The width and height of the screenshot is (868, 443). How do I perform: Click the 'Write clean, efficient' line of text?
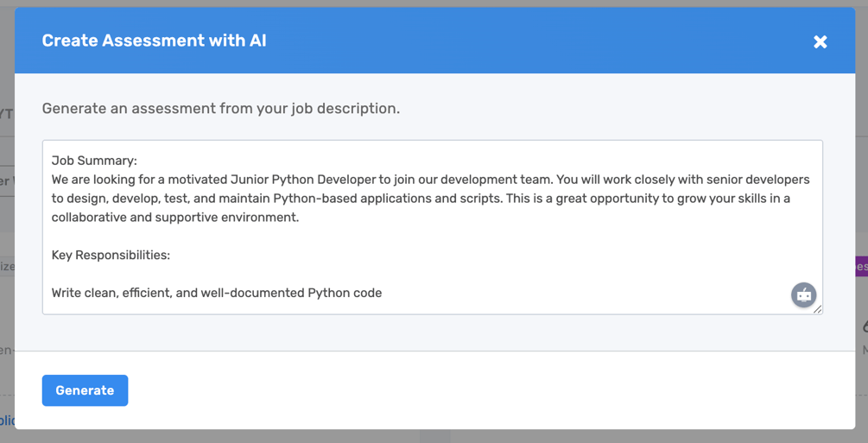click(x=217, y=293)
